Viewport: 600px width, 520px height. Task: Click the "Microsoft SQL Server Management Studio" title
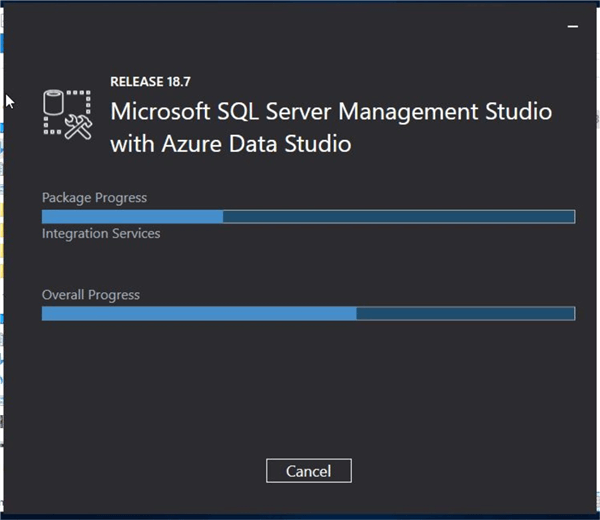click(330, 110)
